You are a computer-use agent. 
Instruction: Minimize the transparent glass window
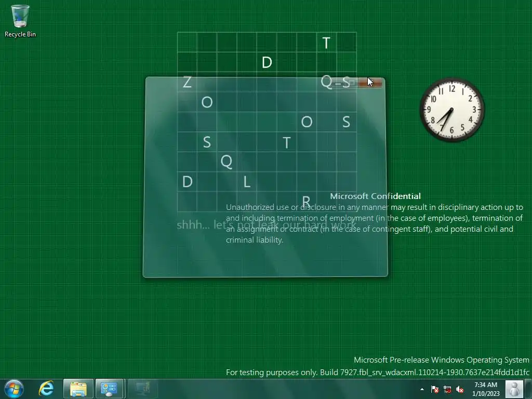338,83
